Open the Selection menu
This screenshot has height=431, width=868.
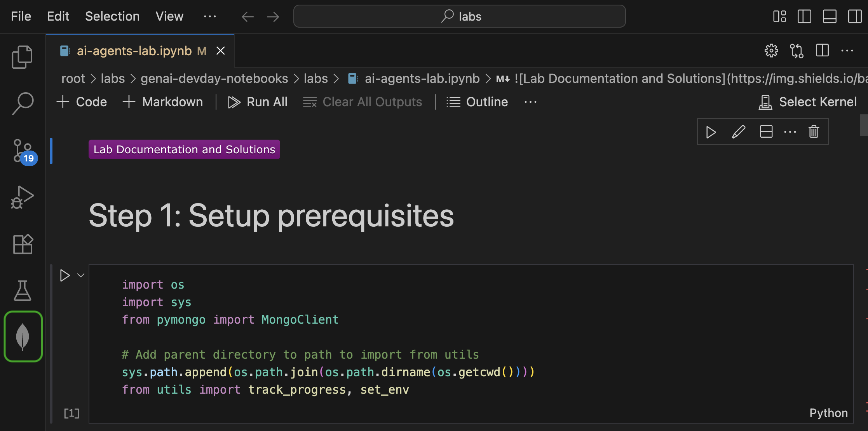click(x=112, y=16)
